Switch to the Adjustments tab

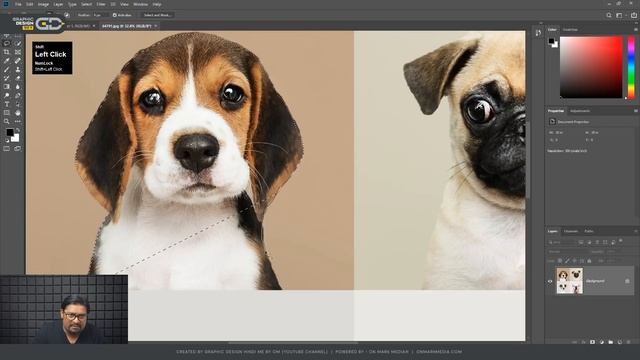click(580, 111)
